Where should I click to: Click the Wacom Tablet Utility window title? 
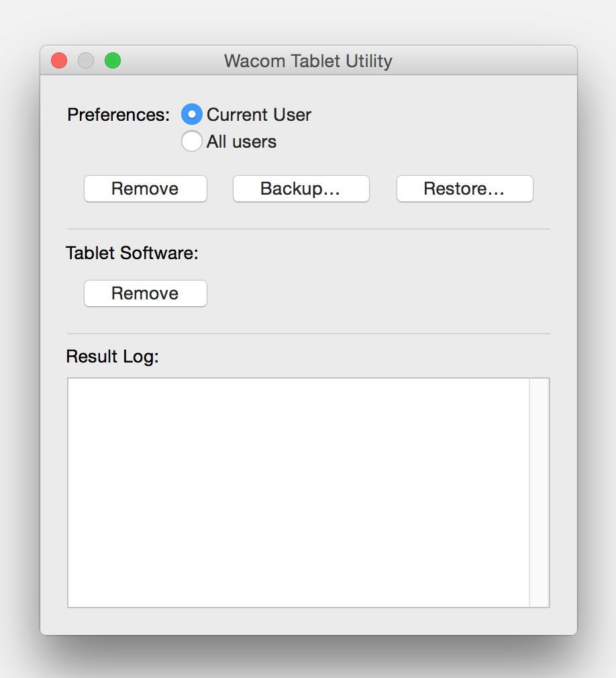pos(308,61)
